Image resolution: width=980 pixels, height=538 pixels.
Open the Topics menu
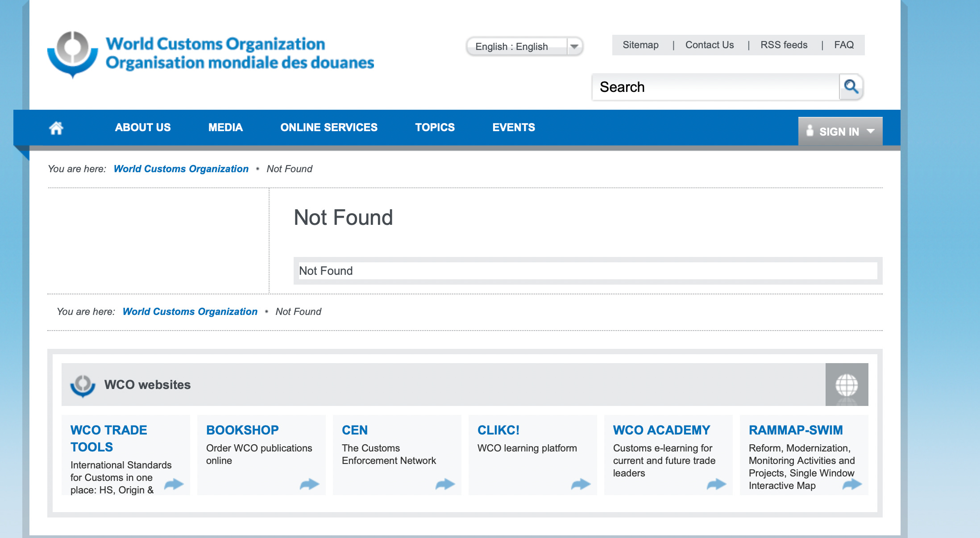(x=435, y=128)
